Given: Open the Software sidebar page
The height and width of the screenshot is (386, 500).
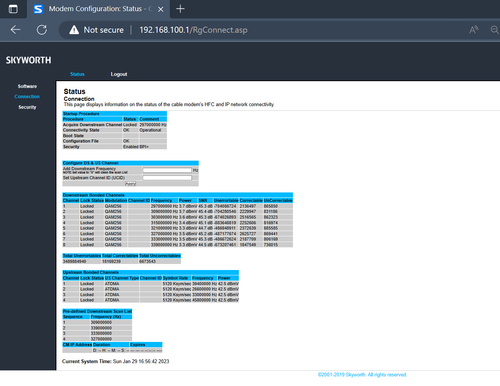Looking at the screenshot, I should click(27, 86).
